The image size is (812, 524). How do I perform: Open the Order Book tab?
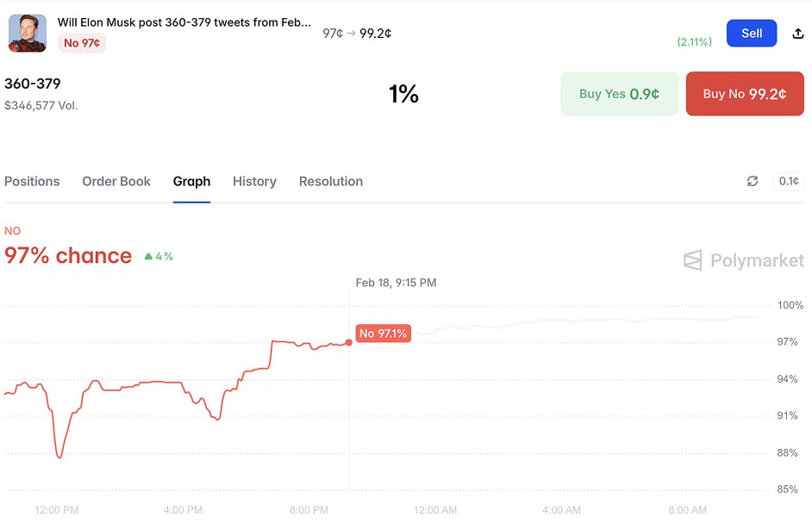[116, 181]
